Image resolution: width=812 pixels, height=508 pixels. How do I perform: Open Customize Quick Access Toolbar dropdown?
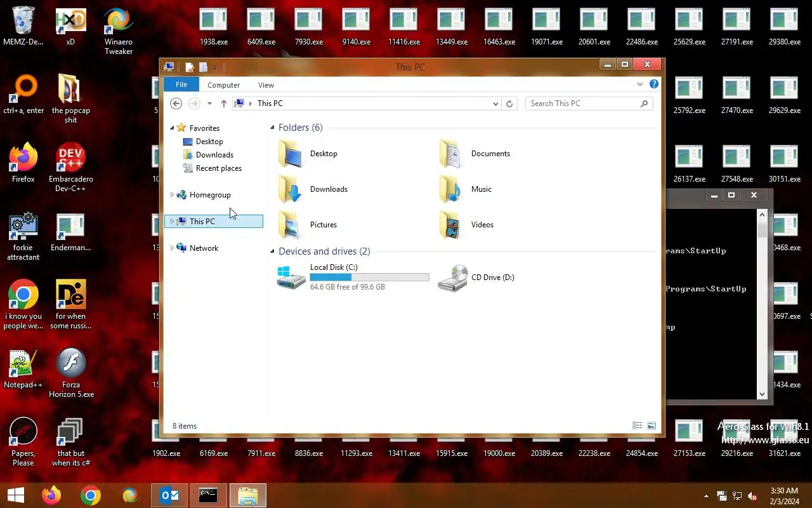point(216,67)
